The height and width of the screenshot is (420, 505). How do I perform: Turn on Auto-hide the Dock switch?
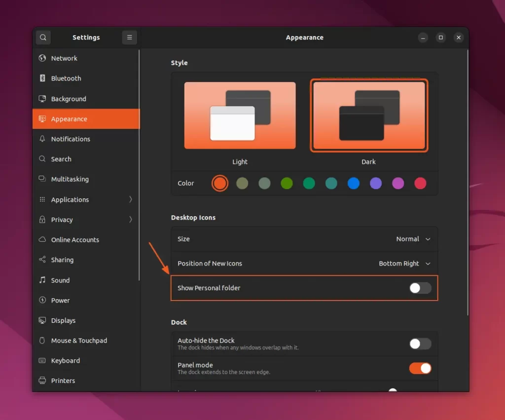click(x=420, y=344)
